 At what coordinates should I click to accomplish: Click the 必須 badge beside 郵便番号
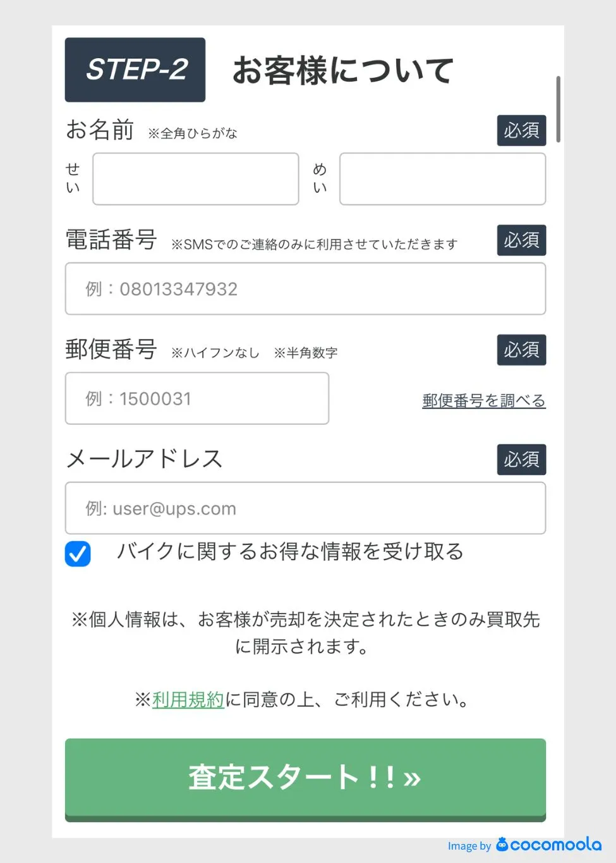pos(521,350)
